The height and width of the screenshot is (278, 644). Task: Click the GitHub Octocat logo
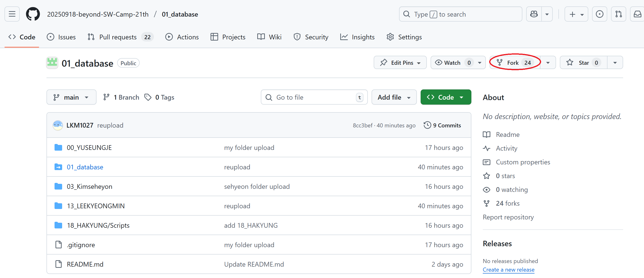(33, 14)
